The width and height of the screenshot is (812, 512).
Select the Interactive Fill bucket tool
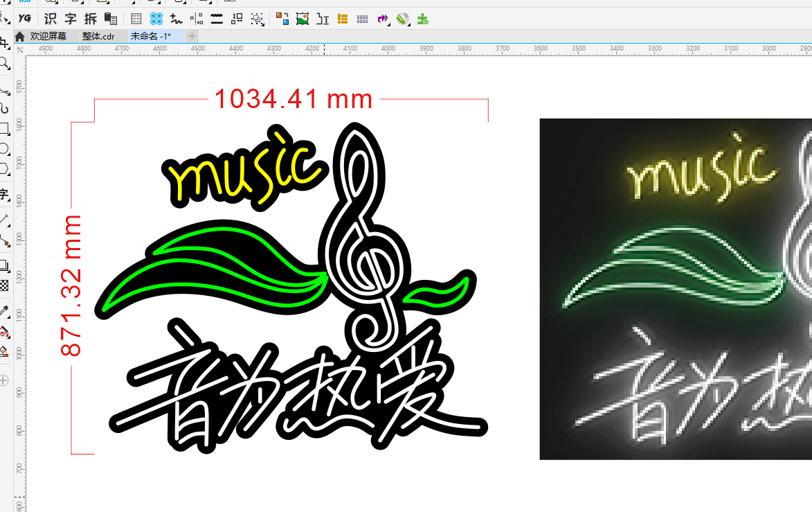pyautogui.click(x=5, y=332)
